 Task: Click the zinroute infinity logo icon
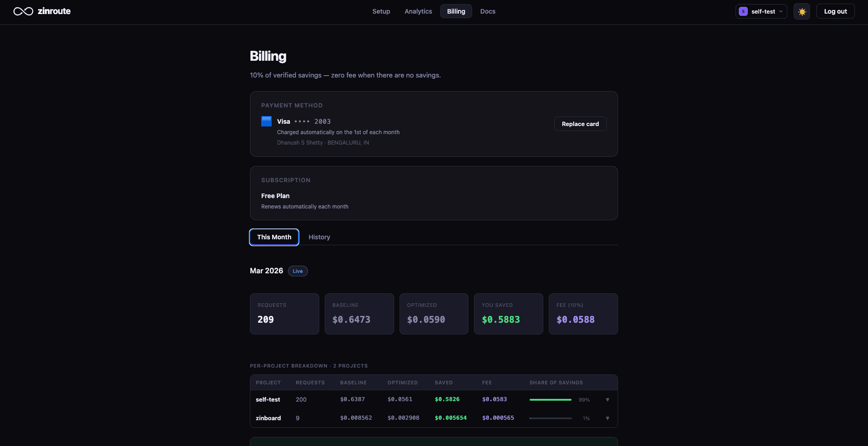[x=23, y=11]
